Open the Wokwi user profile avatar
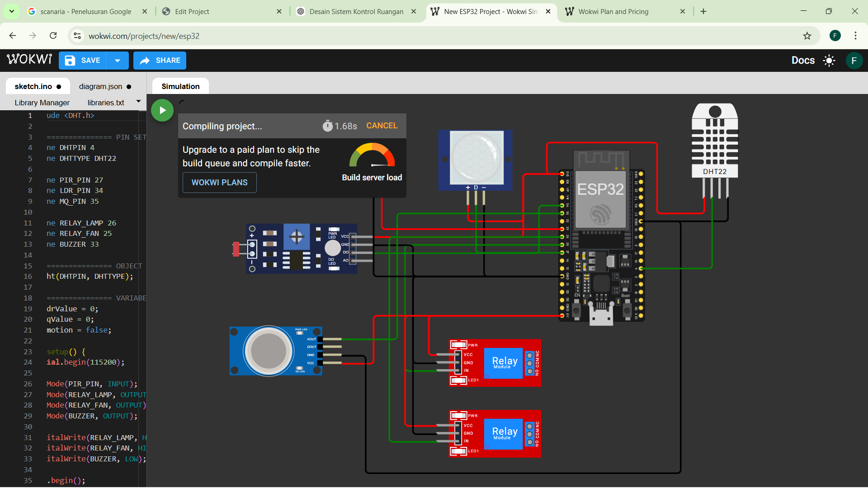This screenshot has width=868, height=488. point(854,61)
